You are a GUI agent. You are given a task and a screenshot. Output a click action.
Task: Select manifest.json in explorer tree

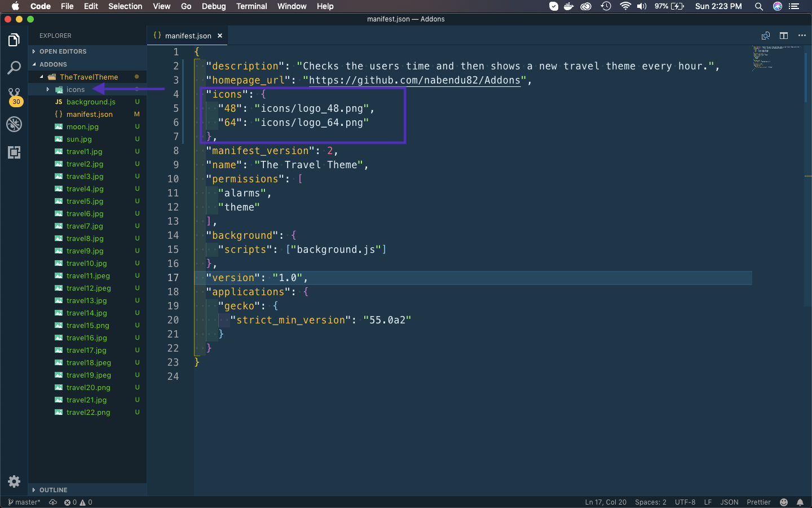tap(87, 115)
